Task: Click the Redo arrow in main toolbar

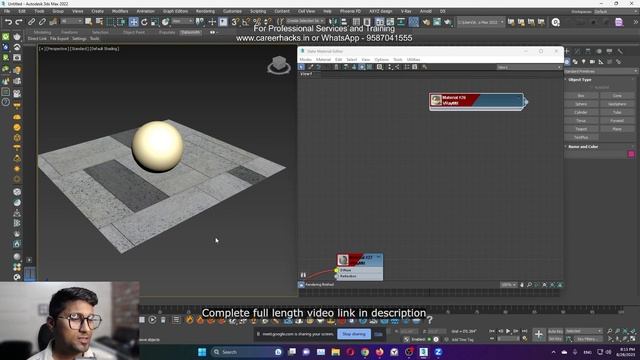Action: point(19,22)
